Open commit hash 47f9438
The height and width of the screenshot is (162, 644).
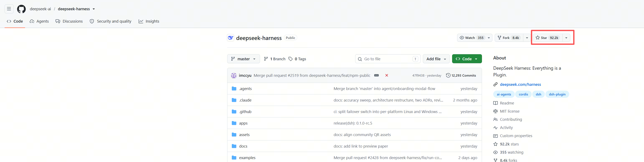click(x=418, y=75)
